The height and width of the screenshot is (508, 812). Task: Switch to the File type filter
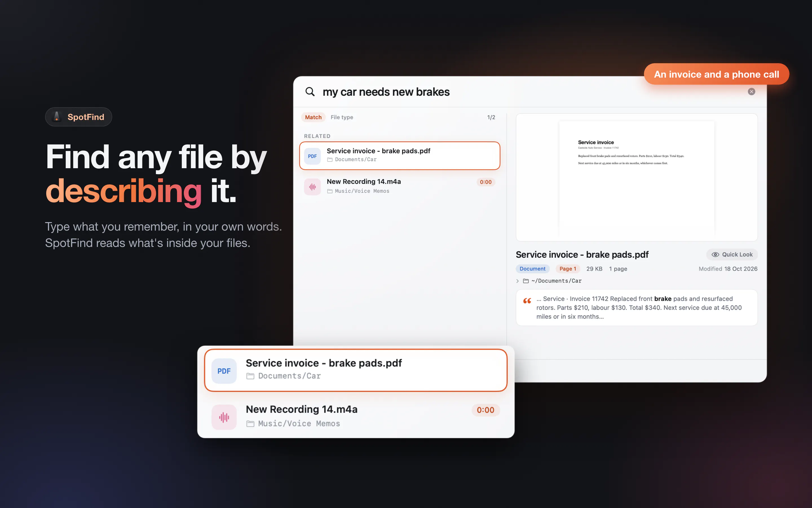[342, 117]
